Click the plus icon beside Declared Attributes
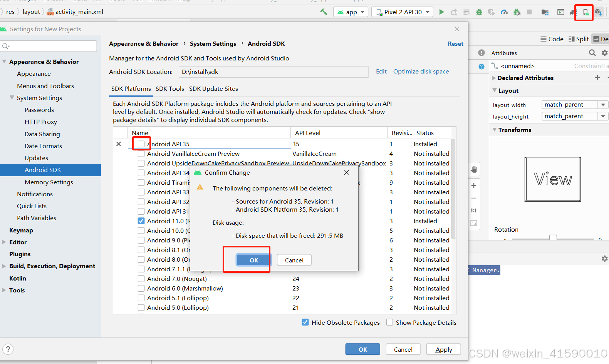Image resolution: width=609 pixels, height=364 pixels. (597, 77)
